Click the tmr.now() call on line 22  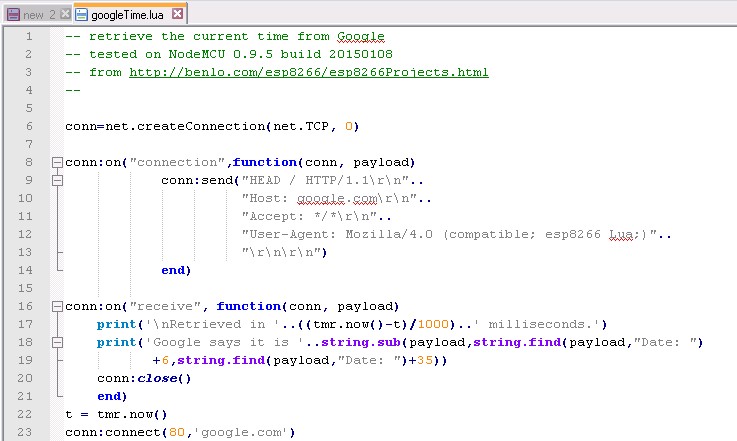click(x=127, y=414)
